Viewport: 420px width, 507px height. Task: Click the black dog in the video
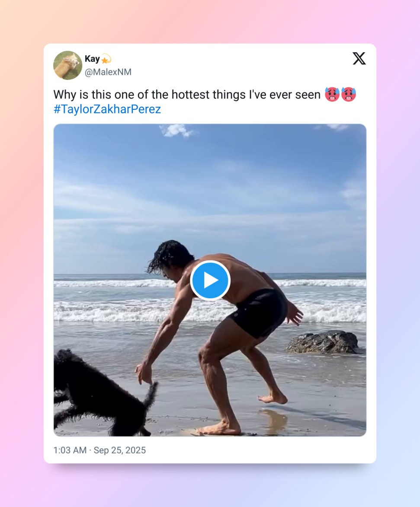click(x=87, y=389)
